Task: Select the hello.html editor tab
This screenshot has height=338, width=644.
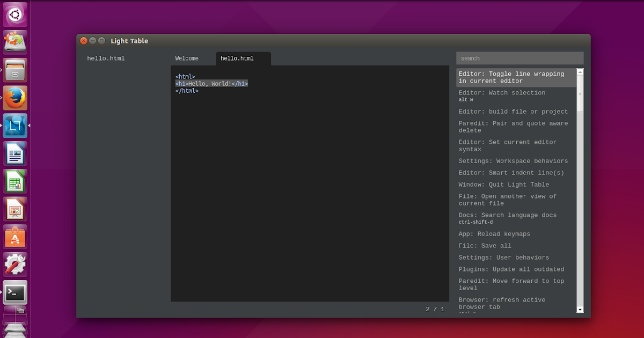Action: coord(237,58)
